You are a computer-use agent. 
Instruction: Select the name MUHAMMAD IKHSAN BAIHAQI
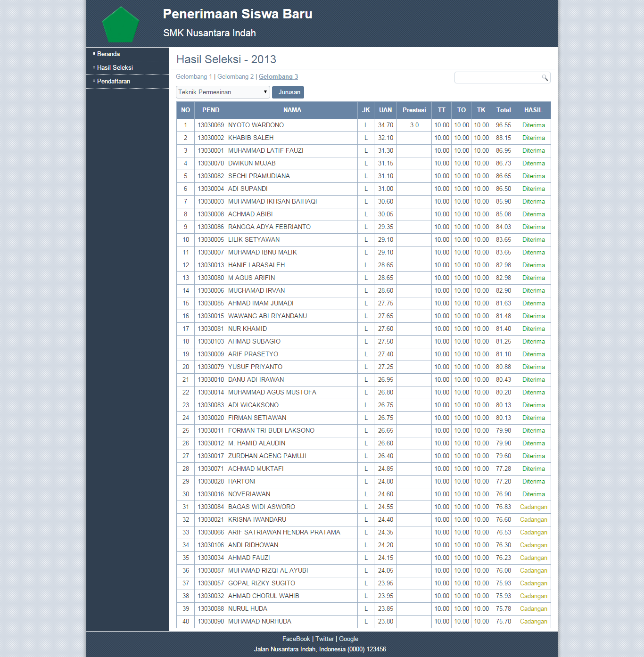(x=272, y=201)
